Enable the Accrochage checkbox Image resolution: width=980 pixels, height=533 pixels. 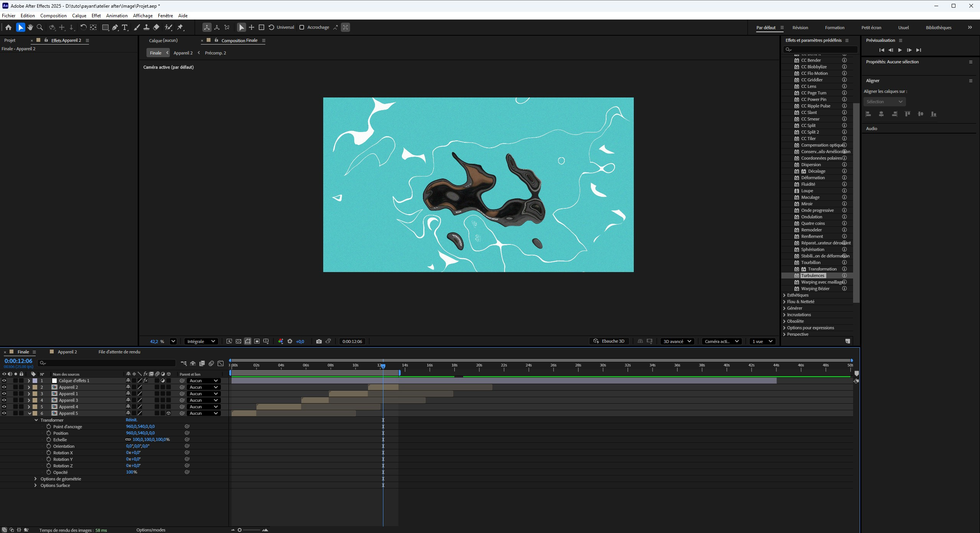(302, 27)
